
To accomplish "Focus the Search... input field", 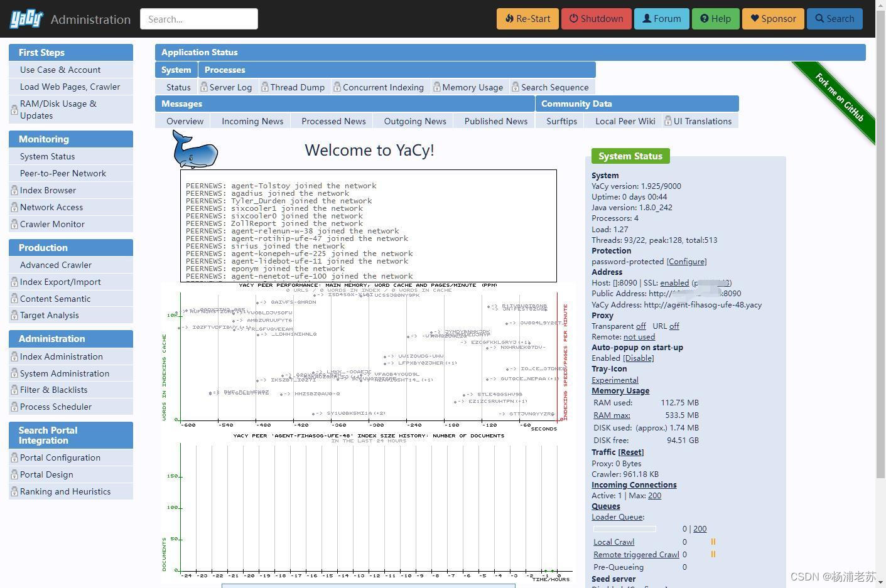I will pos(199,19).
